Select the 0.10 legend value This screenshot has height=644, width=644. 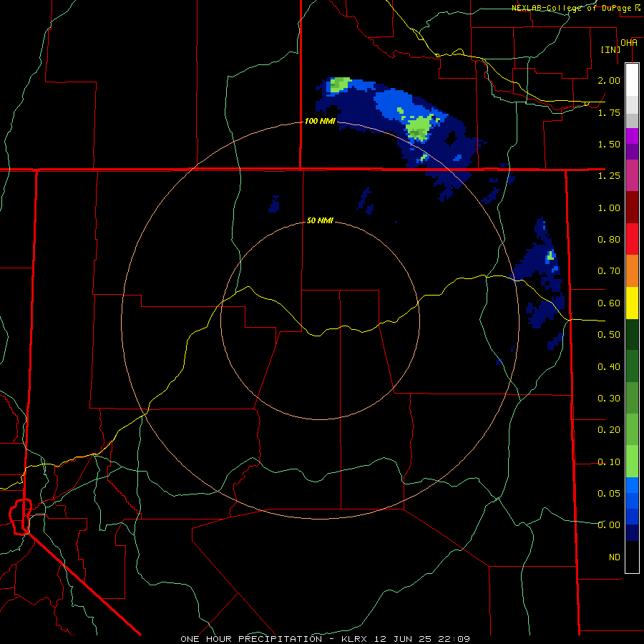pos(609,462)
